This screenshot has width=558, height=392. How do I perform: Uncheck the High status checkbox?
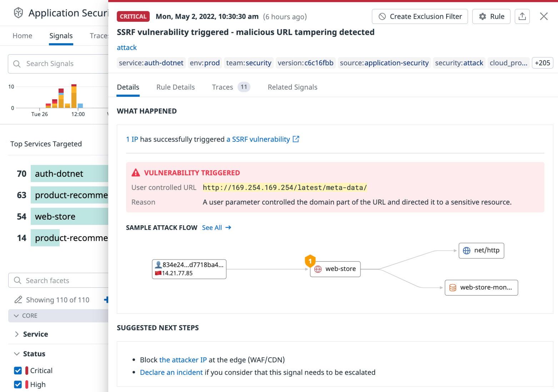(x=18, y=385)
